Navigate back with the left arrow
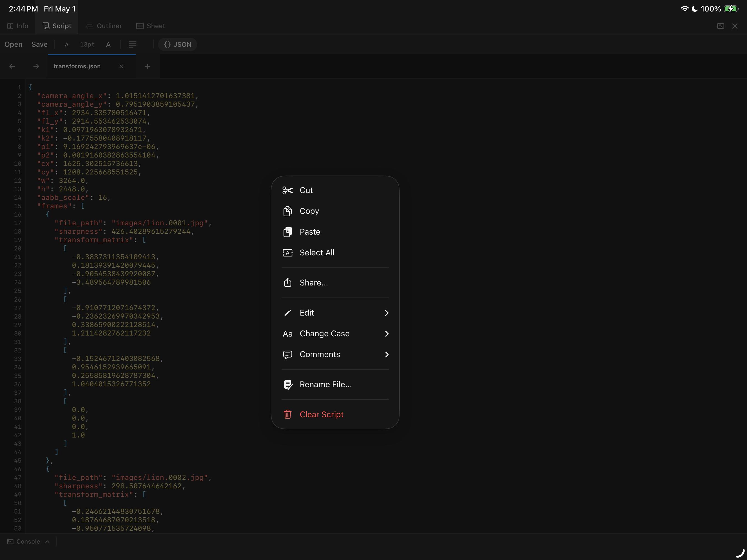The height and width of the screenshot is (560, 747). [12, 66]
